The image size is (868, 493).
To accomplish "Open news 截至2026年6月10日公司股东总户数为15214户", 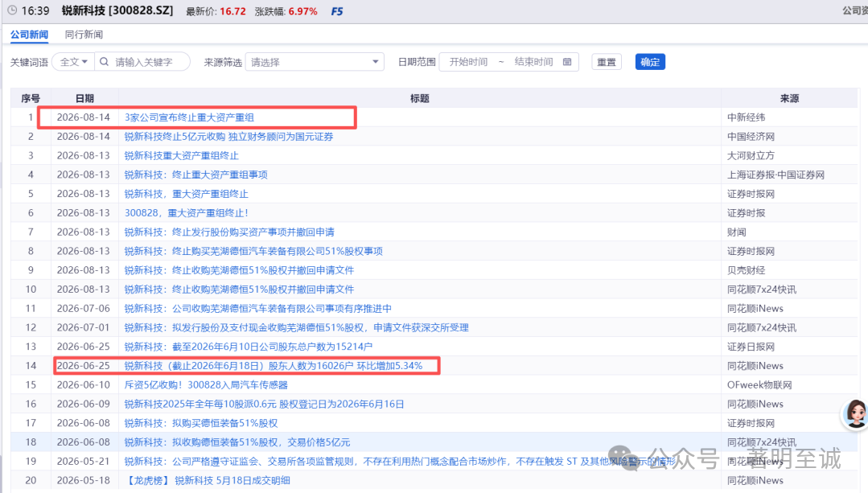I will tap(248, 347).
